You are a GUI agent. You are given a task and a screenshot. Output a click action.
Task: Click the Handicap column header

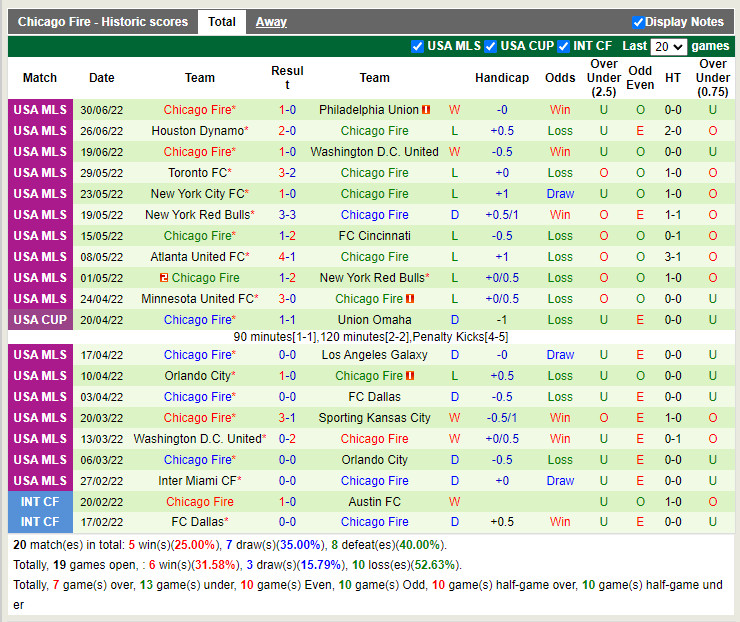(x=502, y=78)
